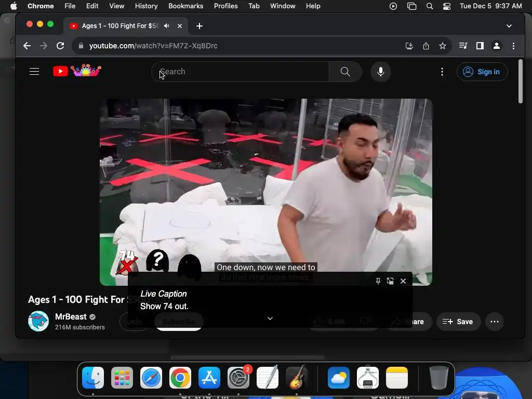532x399 pixels.
Task: Open Spotlight search in menu bar
Action: pyautogui.click(x=430, y=6)
